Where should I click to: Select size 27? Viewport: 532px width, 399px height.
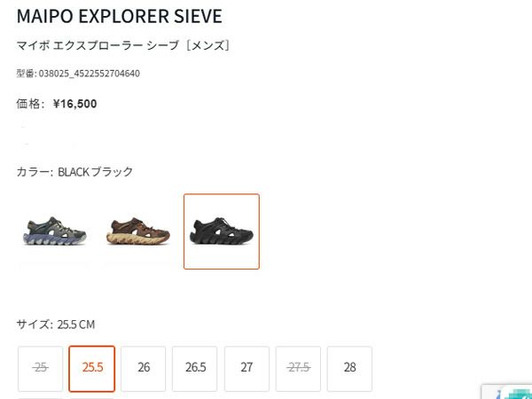(x=246, y=368)
